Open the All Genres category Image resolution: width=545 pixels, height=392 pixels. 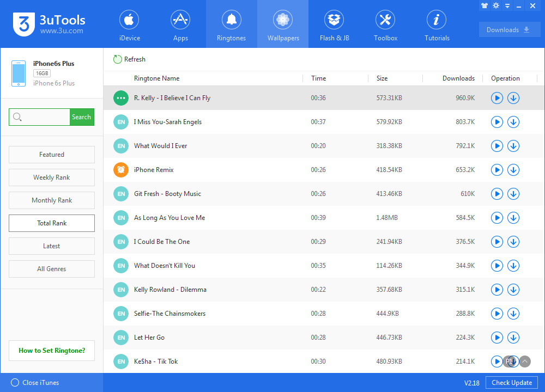52,269
